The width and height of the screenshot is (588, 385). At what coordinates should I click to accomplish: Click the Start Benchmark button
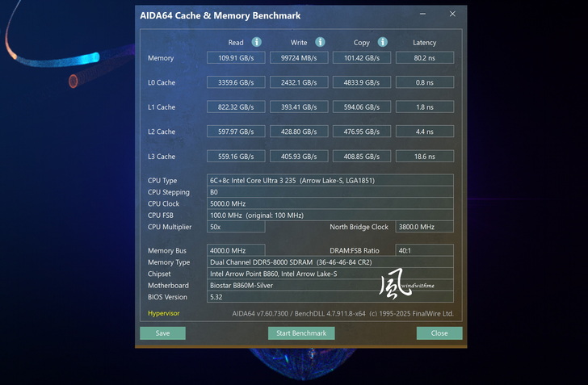click(x=301, y=333)
